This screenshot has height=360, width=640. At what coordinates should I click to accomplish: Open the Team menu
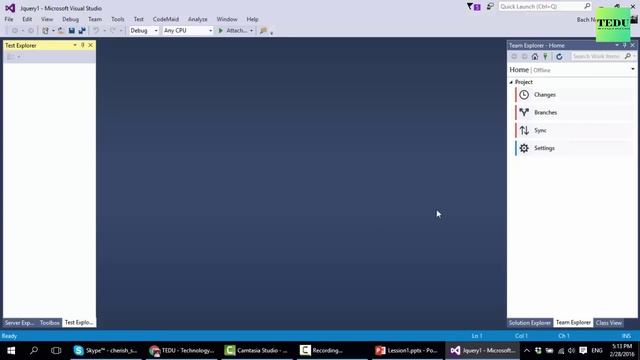point(95,19)
